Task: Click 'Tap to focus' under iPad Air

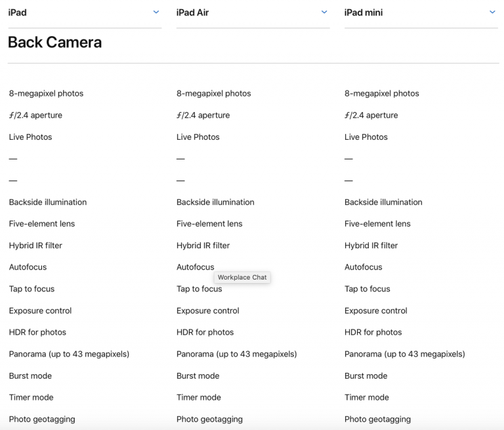Action: pos(199,289)
